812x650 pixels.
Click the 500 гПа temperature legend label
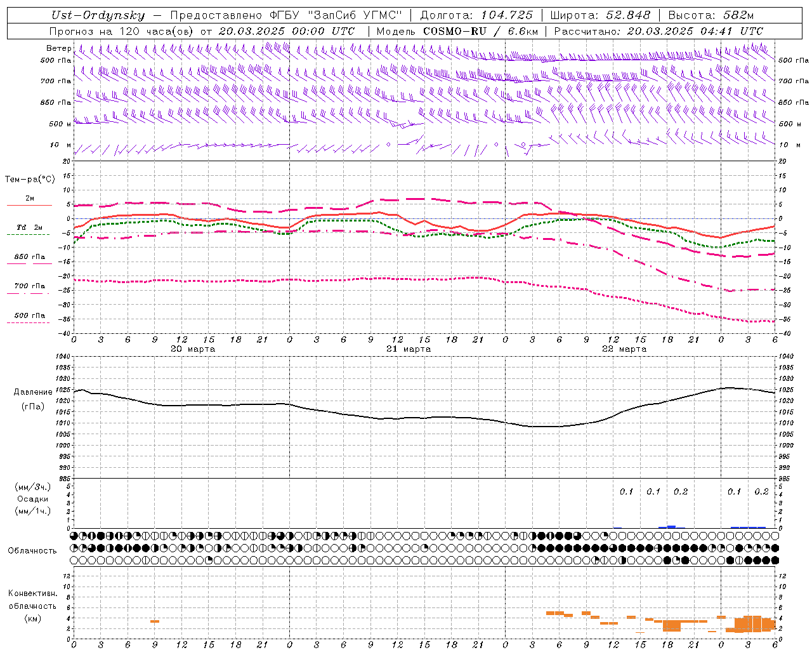click(30, 315)
